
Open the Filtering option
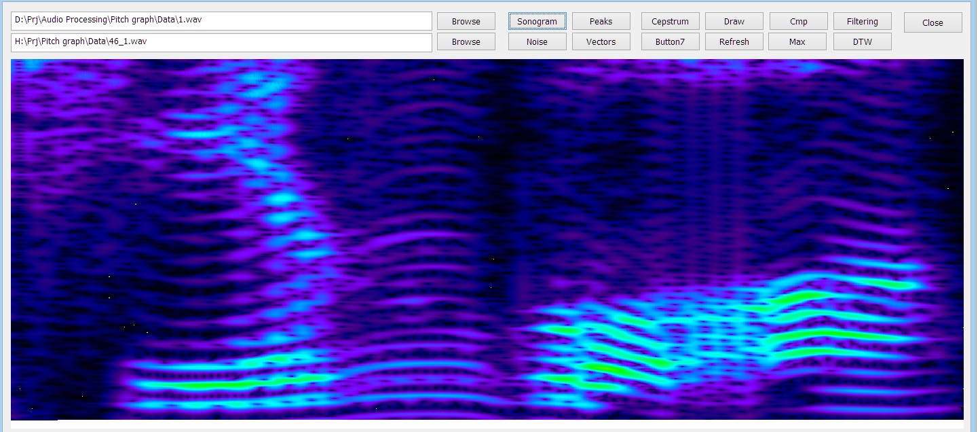point(862,22)
